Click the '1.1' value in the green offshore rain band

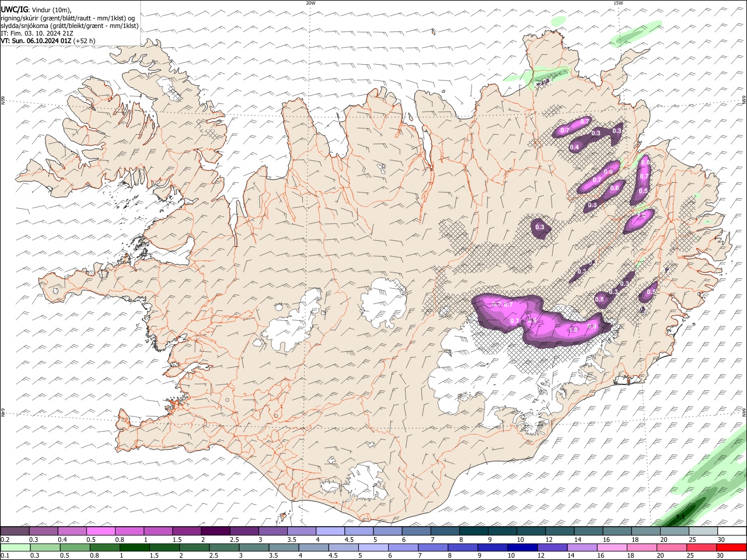click(680, 516)
